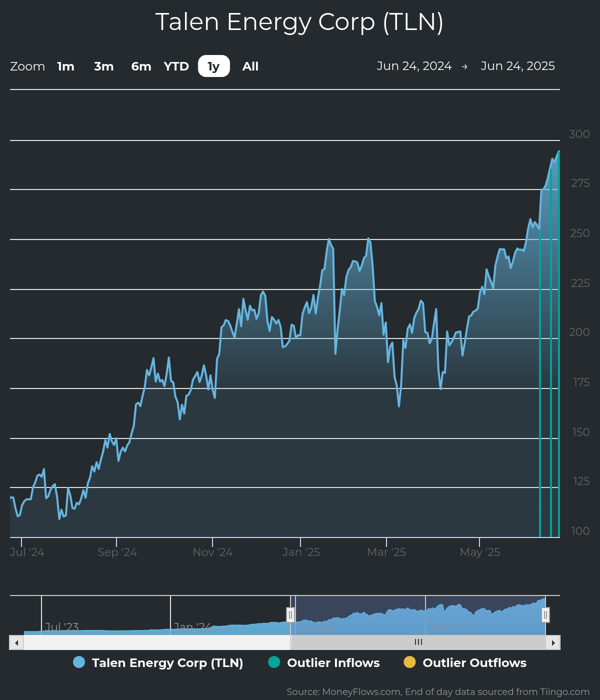The image size is (600, 700).
Task: Click the MoneyFlows.com source credit text
Action: tap(438, 692)
